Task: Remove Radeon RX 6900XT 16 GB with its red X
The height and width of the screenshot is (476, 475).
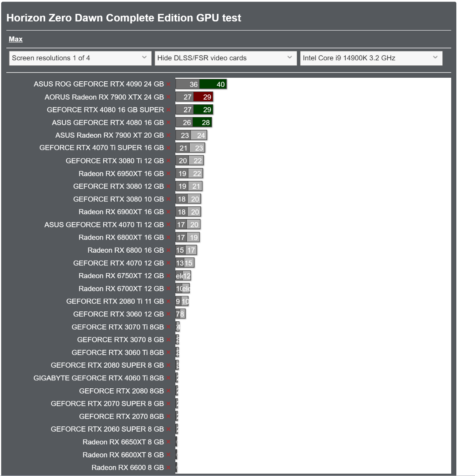Action: 169,212
